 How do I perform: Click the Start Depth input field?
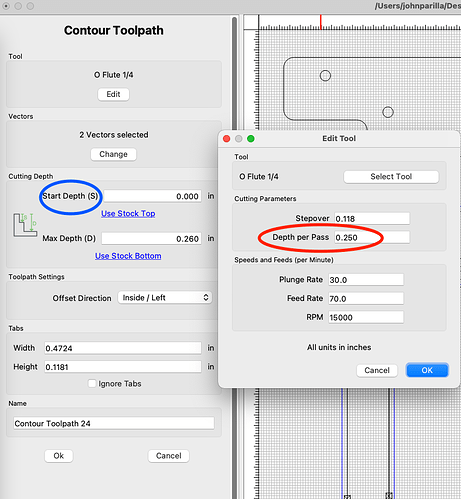point(152,196)
